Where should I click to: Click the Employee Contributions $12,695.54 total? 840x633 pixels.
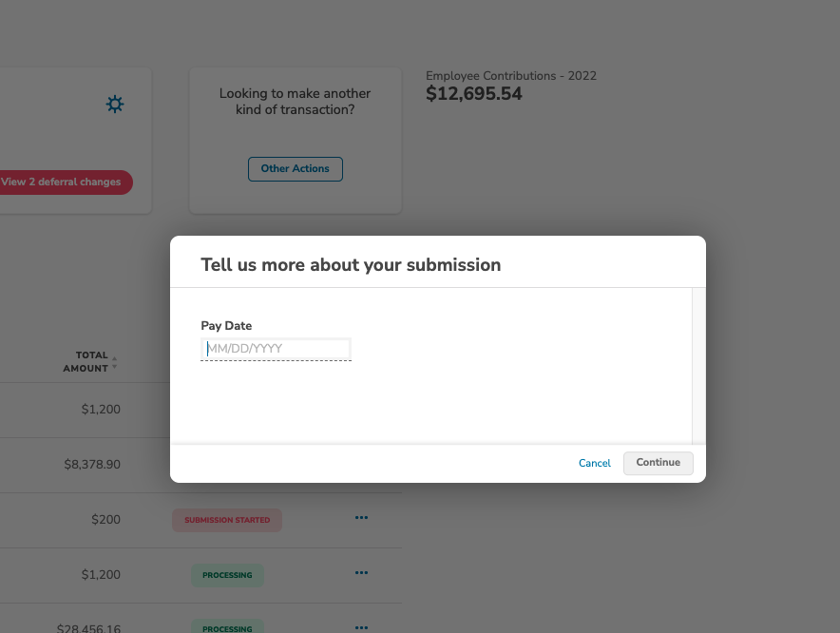473,94
